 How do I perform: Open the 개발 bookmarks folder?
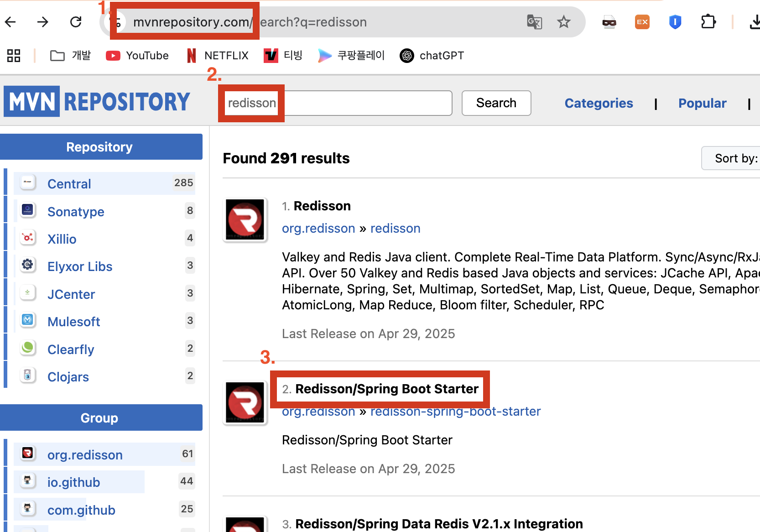click(x=70, y=56)
